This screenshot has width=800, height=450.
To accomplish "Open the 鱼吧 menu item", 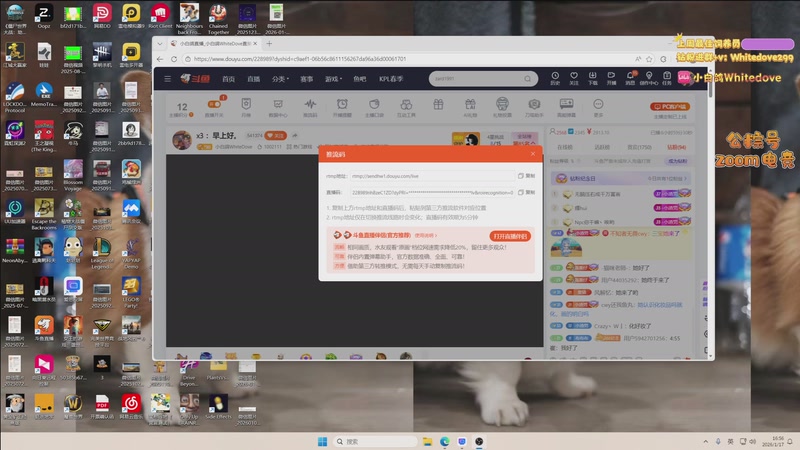I will coord(360,79).
